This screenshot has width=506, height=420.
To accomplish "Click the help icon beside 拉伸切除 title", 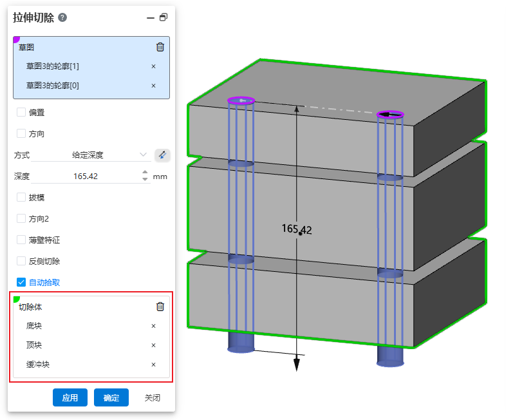I will tap(62, 17).
